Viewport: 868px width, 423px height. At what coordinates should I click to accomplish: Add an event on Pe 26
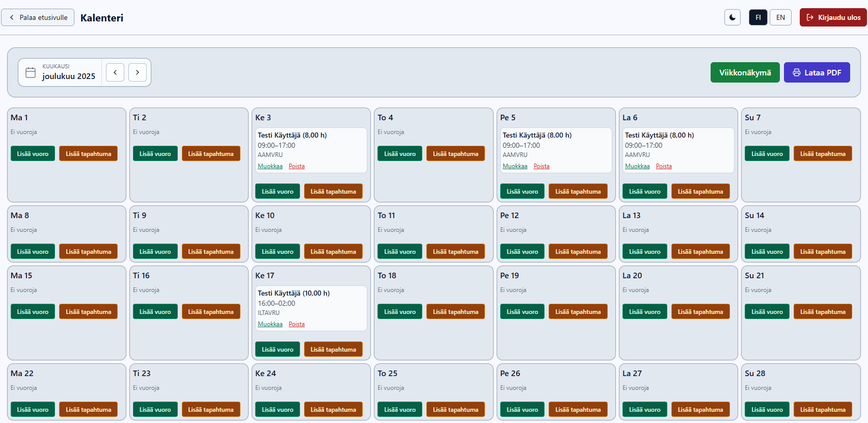coord(578,410)
